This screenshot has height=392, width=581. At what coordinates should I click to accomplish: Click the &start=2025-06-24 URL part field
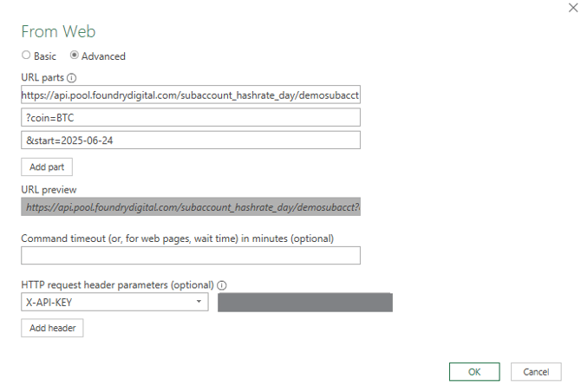coord(191,140)
